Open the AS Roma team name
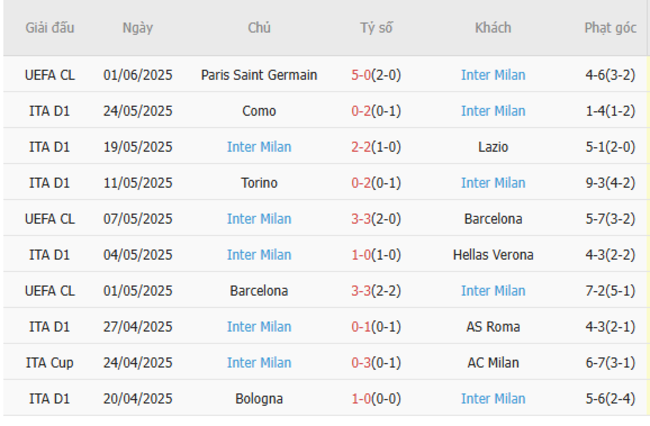This screenshot has height=426, width=650. tap(493, 327)
